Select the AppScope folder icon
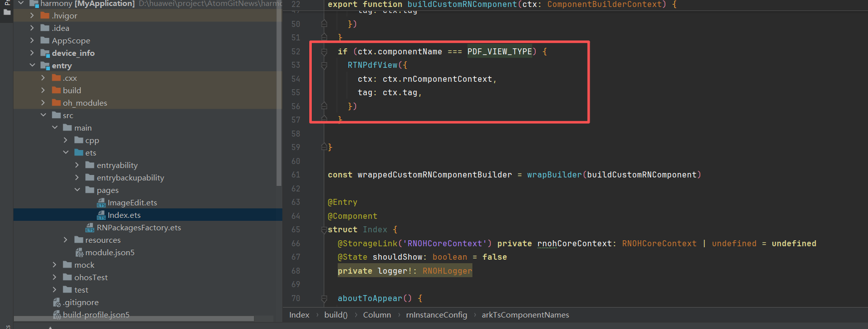 click(x=45, y=40)
